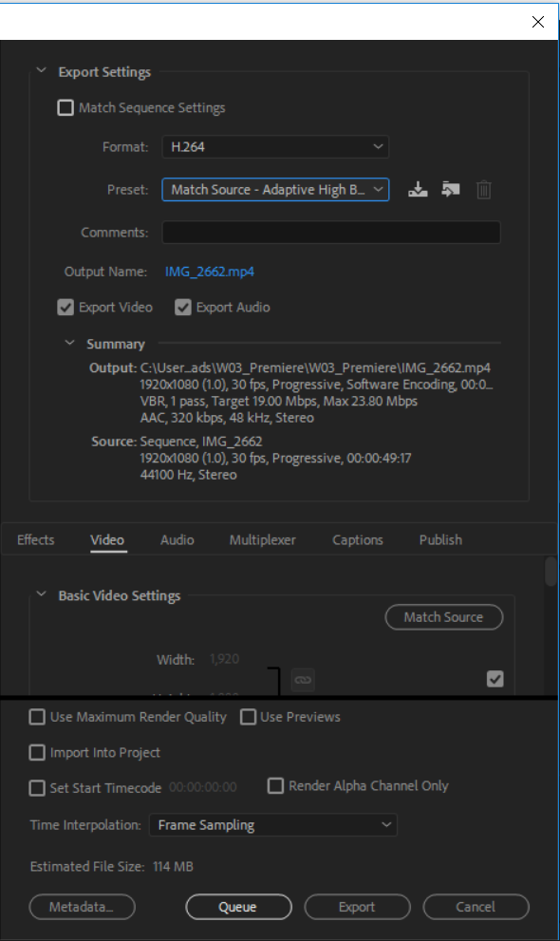Image resolution: width=560 pixels, height=941 pixels.
Task: Click the Cancel button
Action: 476,907
